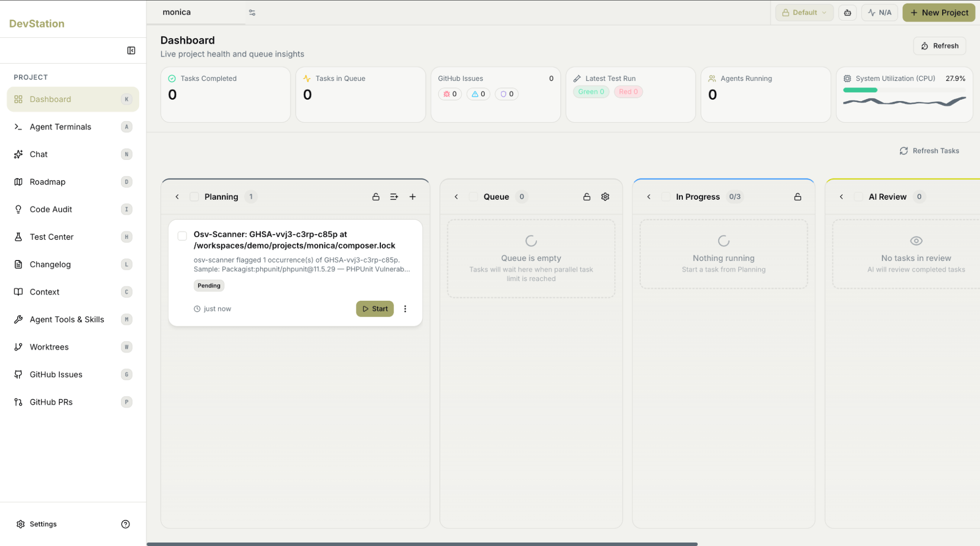Start the Osv-Scanner task
The image size is (980, 546).
[x=375, y=309]
